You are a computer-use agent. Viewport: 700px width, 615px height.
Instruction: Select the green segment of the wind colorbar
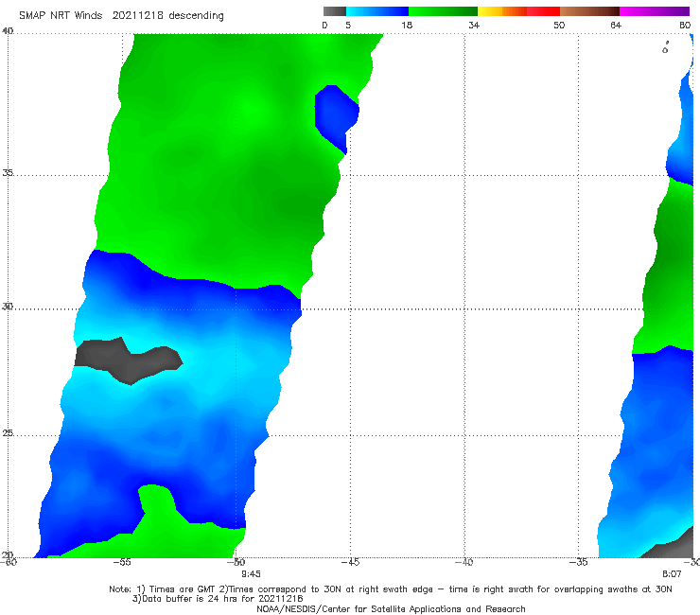tap(443, 11)
